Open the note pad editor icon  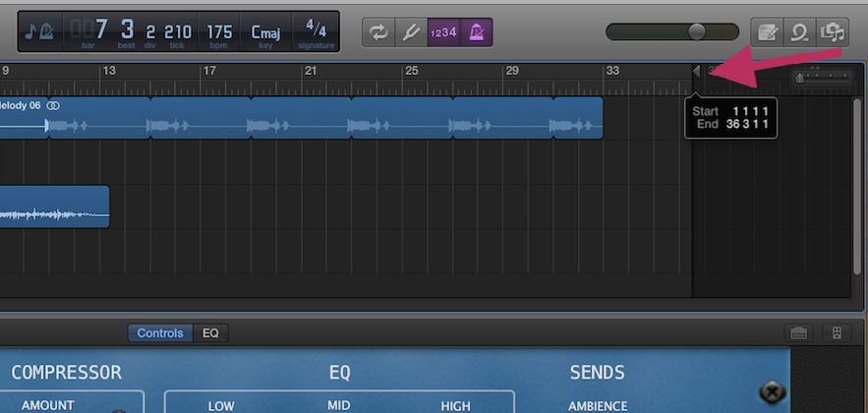(x=768, y=32)
